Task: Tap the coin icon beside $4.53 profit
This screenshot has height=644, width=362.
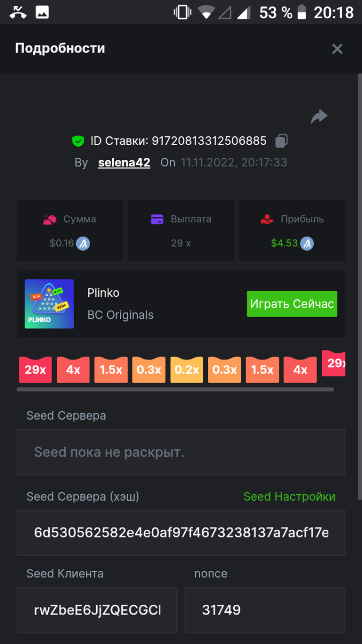Action: [x=307, y=244]
